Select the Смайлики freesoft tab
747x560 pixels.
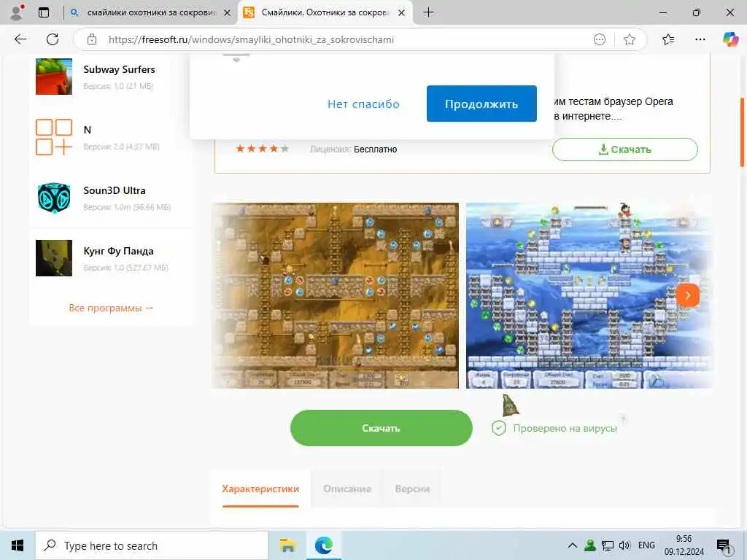(325, 12)
